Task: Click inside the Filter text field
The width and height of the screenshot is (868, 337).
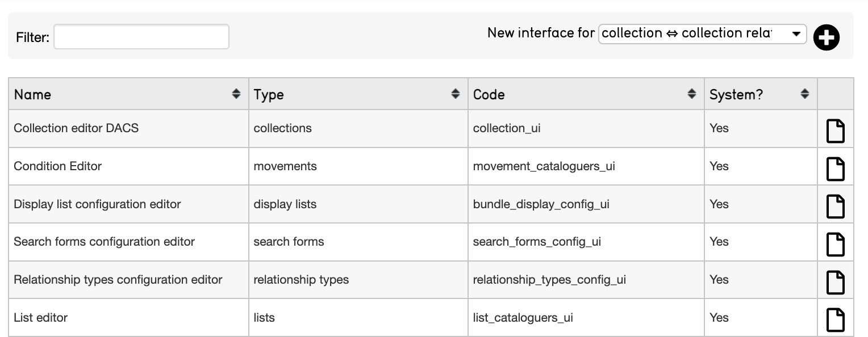Action: tap(141, 37)
